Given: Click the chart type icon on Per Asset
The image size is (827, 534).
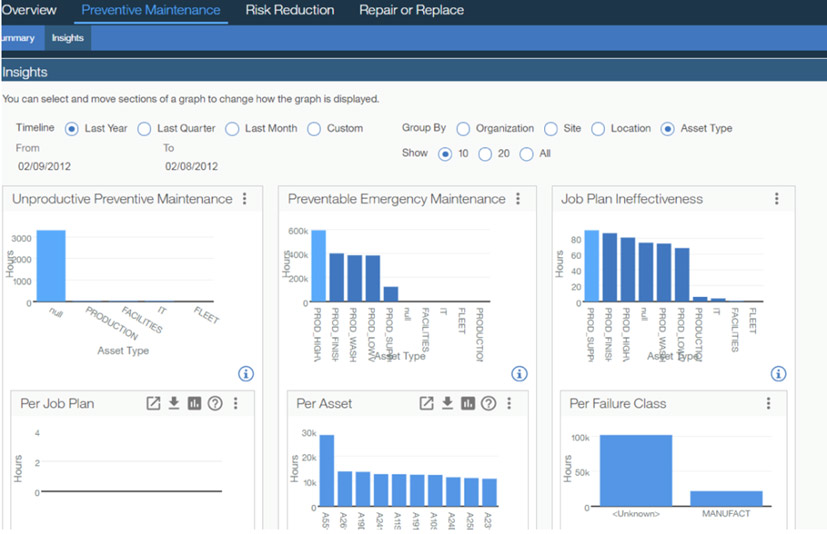Looking at the screenshot, I should 468,403.
